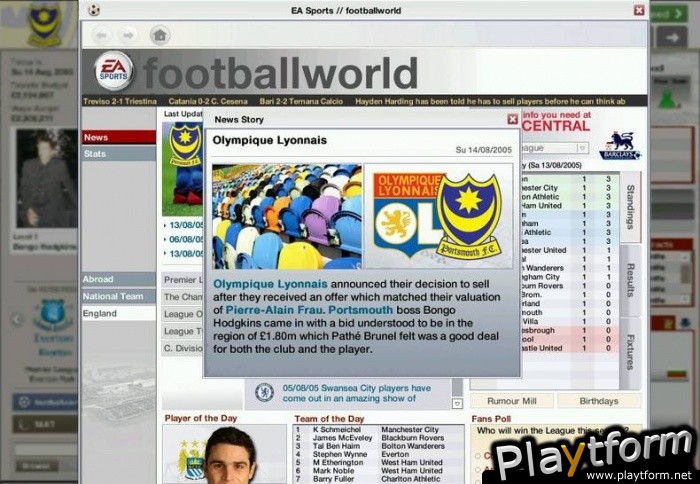Click the Wanderers row in standings
Screen dimensions: 700x484
tap(570, 268)
